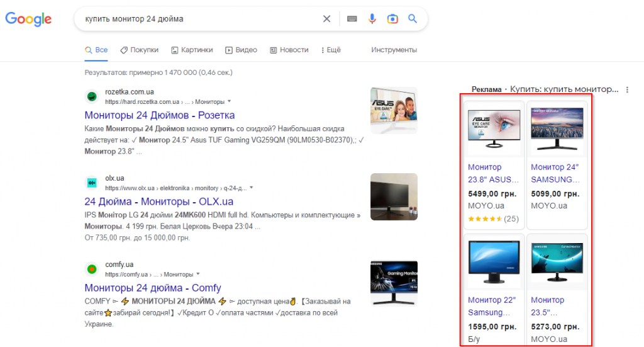Click the 5273,00 грн. price

pyautogui.click(x=555, y=327)
